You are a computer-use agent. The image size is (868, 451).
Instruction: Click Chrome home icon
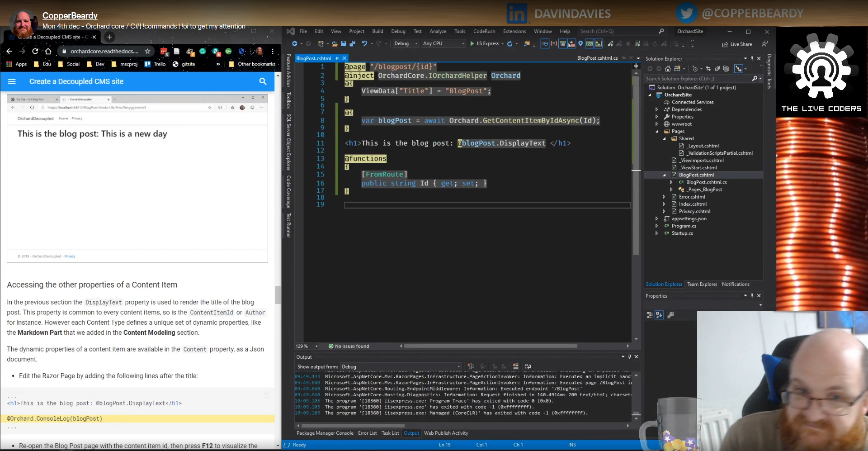click(x=48, y=51)
